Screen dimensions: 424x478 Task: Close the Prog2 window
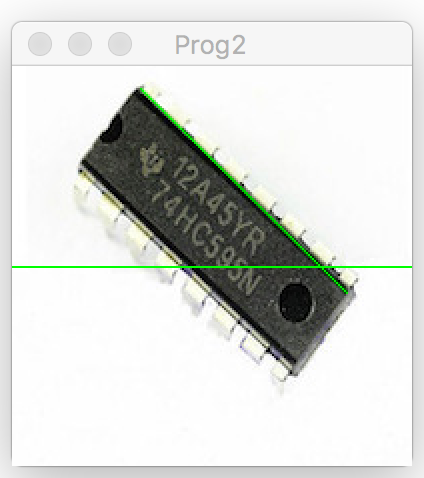(40, 44)
